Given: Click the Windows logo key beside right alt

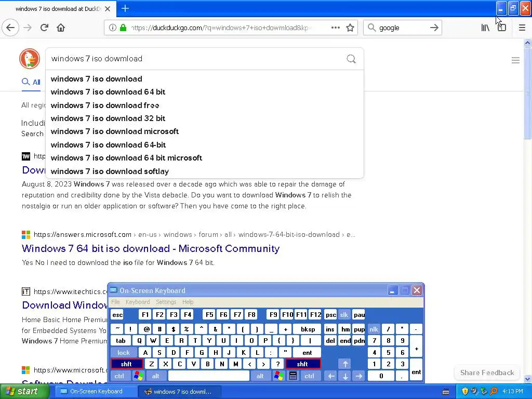Looking at the screenshot, I should (x=279, y=376).
